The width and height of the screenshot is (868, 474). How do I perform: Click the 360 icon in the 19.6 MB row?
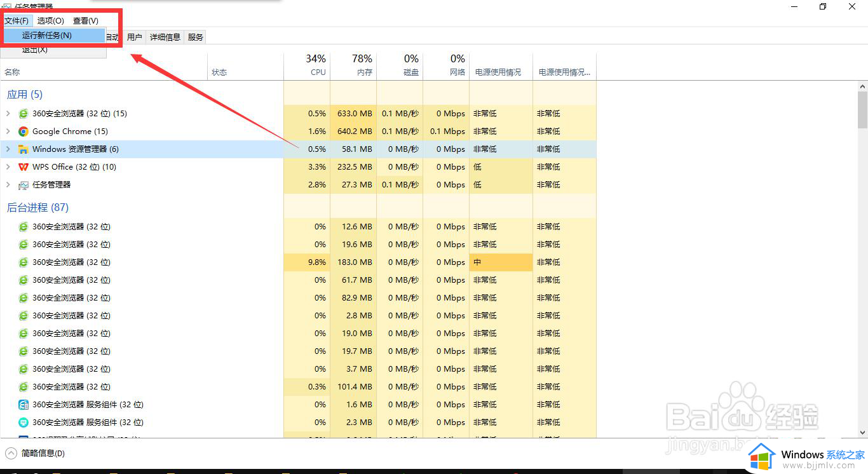[x=24, y=245]
